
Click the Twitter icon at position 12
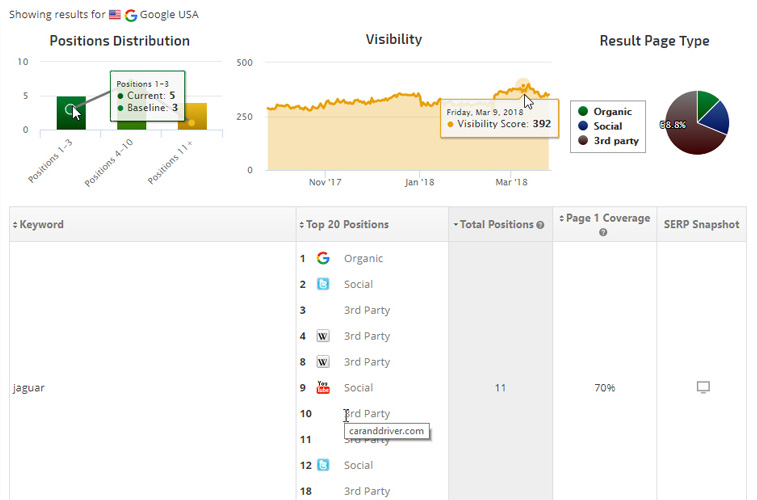[323, 465]
